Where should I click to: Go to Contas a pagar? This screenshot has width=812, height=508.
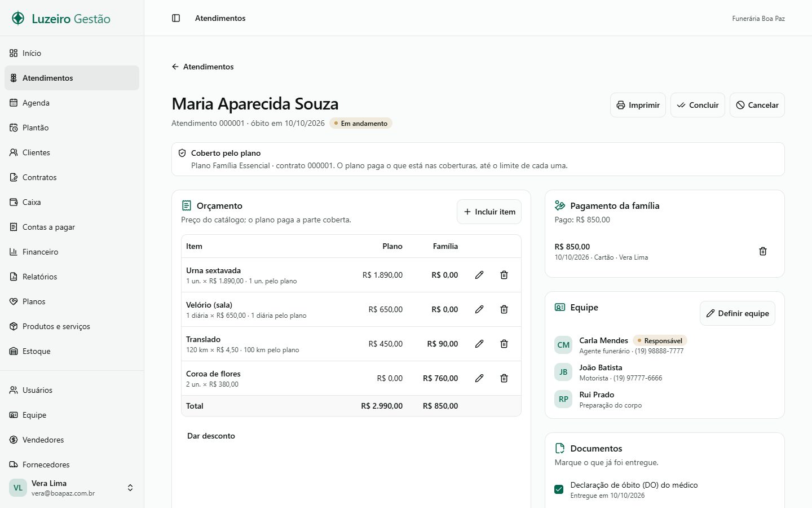tap(72, 227)
